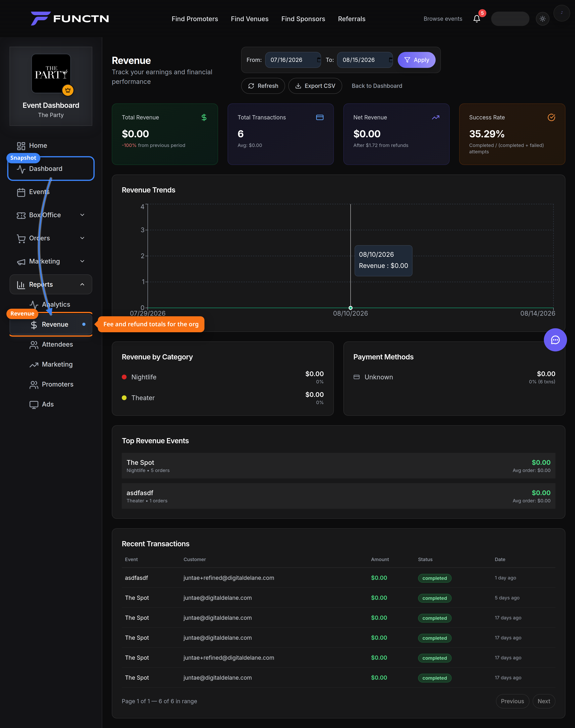This screenshot has height=728, width=575.
Task: Click the trending-up icon beside sidebar Marketing report
Action: (x=34, y=365)
